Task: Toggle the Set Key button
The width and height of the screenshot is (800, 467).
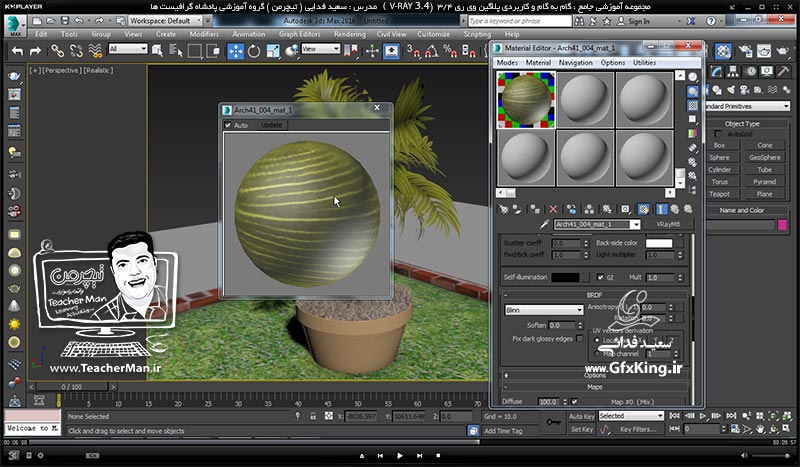Action: click(582, 430)
